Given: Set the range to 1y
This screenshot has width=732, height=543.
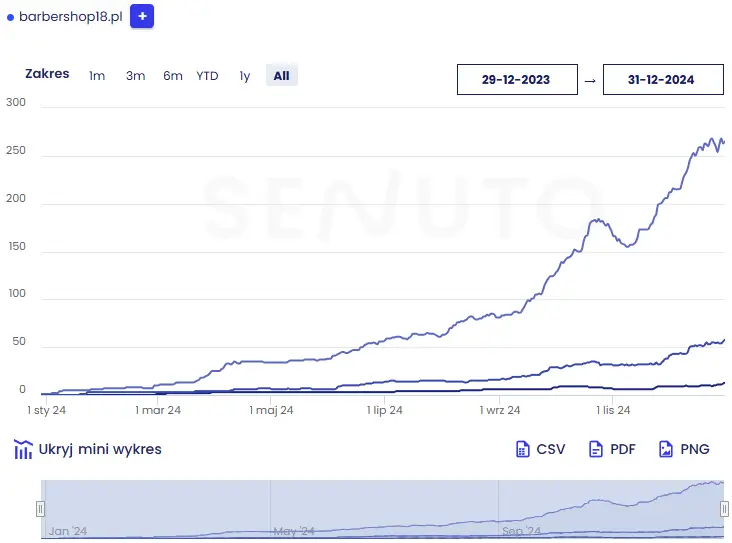Looking at the screenshot, I should [x=245, y=76].
